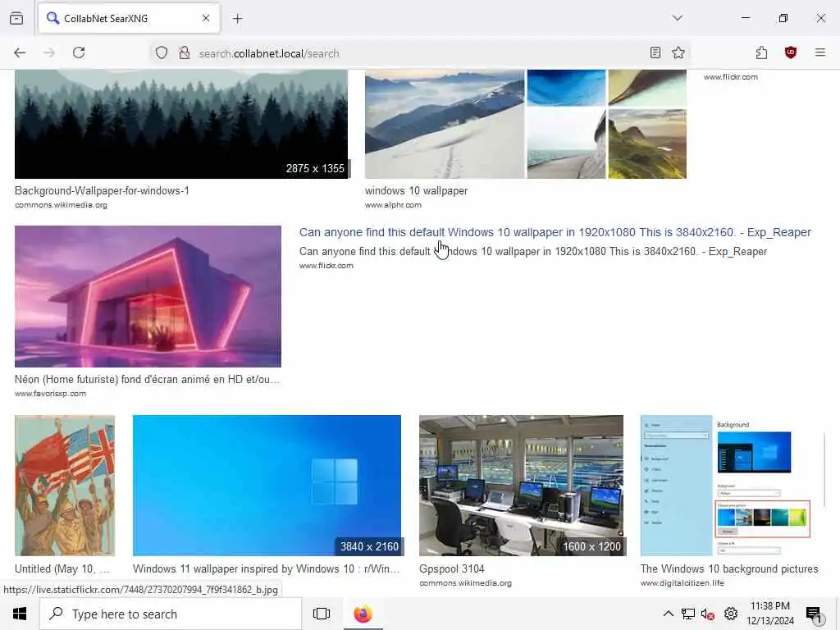Show hidden system tray icons chevron
Screen dimensions: 840x630
[669, 614]
